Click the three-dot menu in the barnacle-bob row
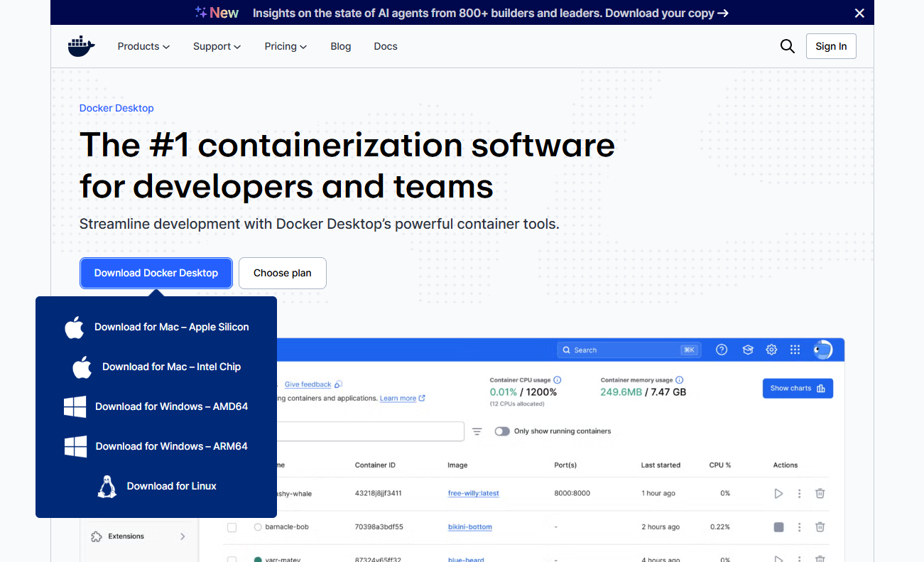 coord(800,527)
